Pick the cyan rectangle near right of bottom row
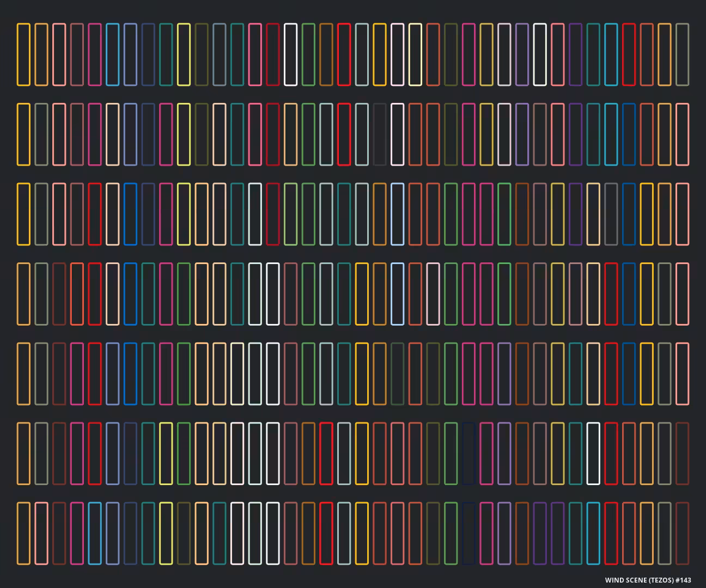706x588 pixels. 593,534
